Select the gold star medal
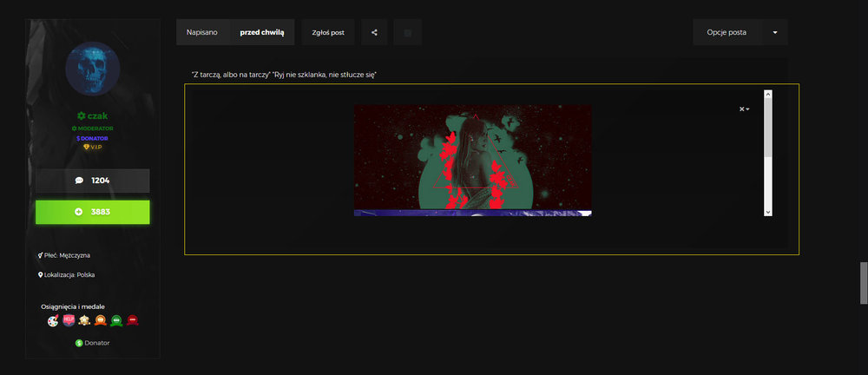 [x=84, y=320]
